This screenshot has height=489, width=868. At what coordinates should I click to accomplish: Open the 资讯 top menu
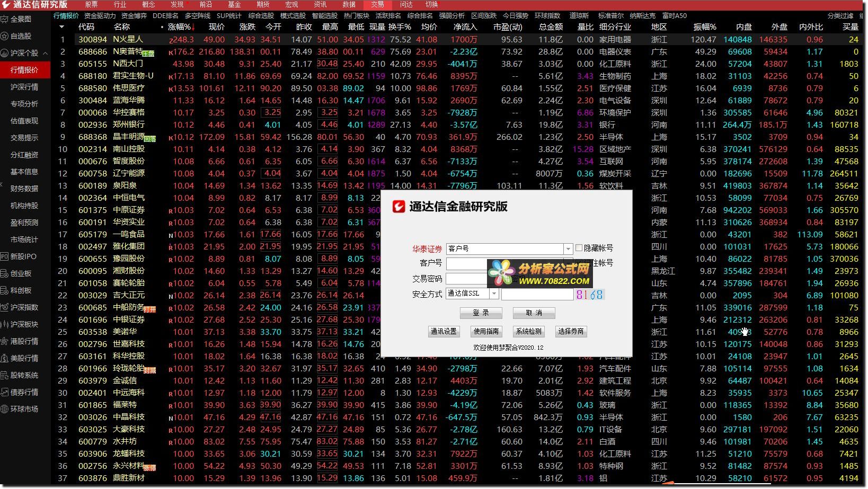[x=320, y=4]
